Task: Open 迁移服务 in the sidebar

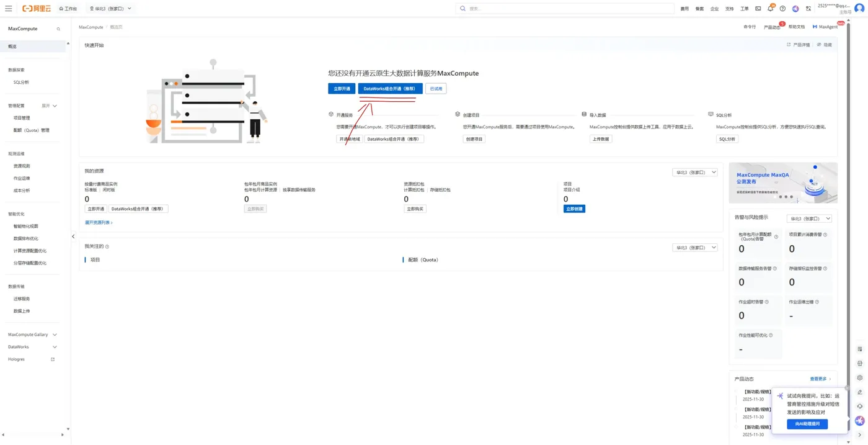Action: click(x=22, y=299)
